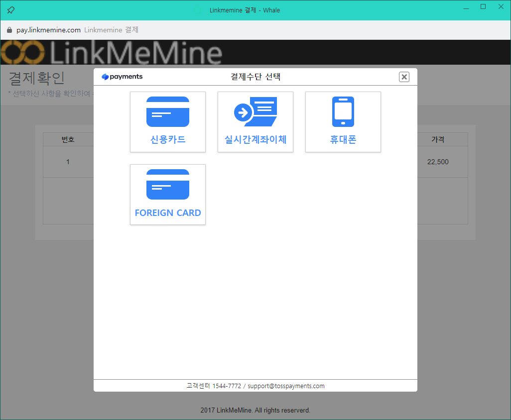Choose 실시간계좌이체 real-time bank transfer
The image size is (511, 420).
pos(255,122)
